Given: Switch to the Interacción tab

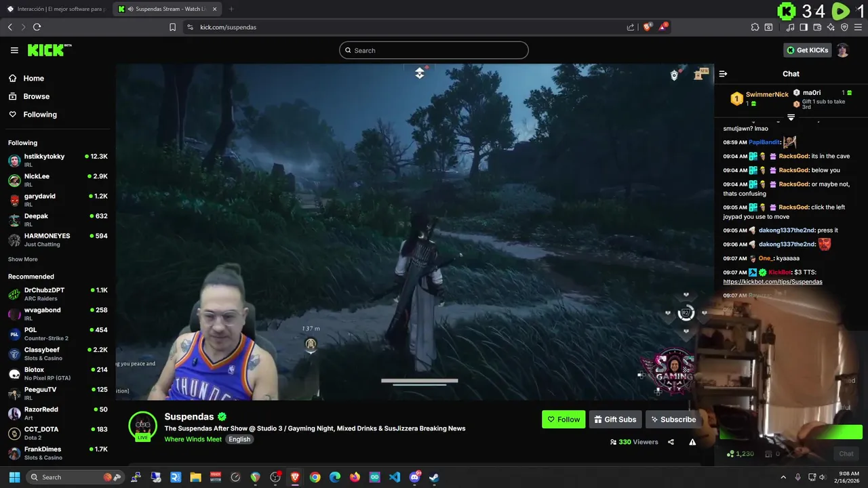Looking at the screenshot, I should 57,9.
